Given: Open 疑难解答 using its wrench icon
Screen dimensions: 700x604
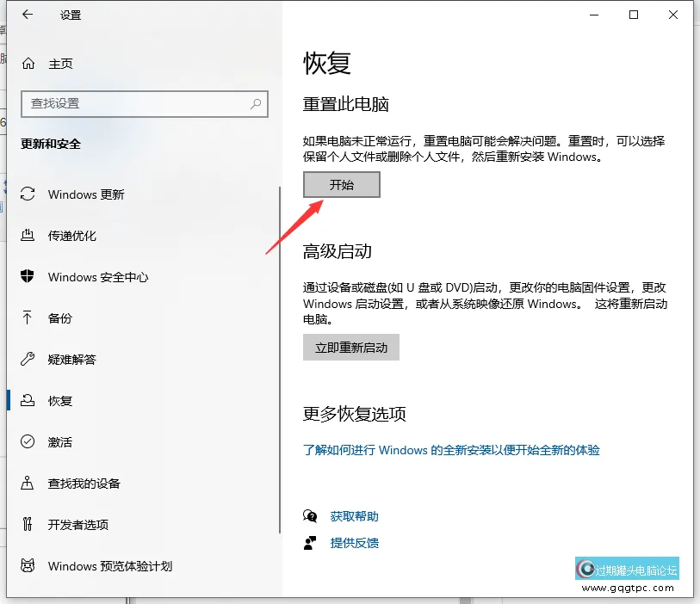Looking at the screenshot, I should 28,360.
